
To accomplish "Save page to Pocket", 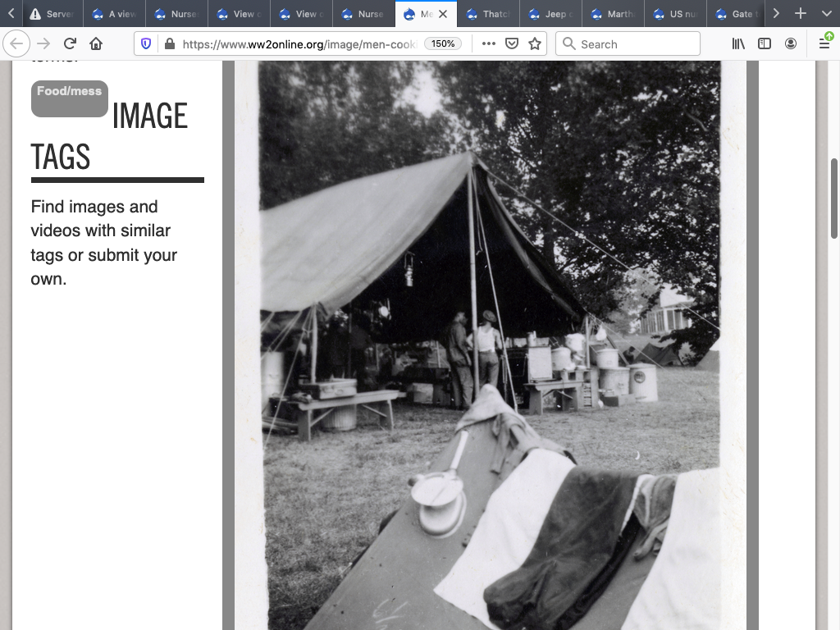I will coord(512,44).
